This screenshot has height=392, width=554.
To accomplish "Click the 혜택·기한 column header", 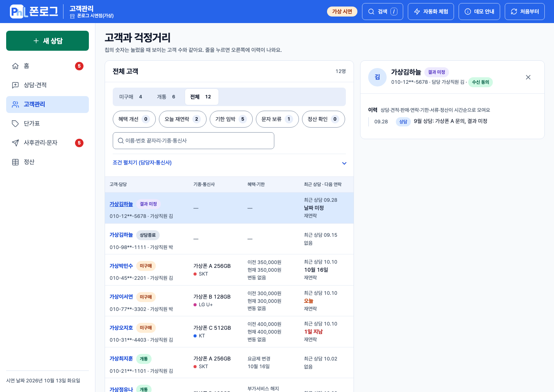I will point(256,184).
